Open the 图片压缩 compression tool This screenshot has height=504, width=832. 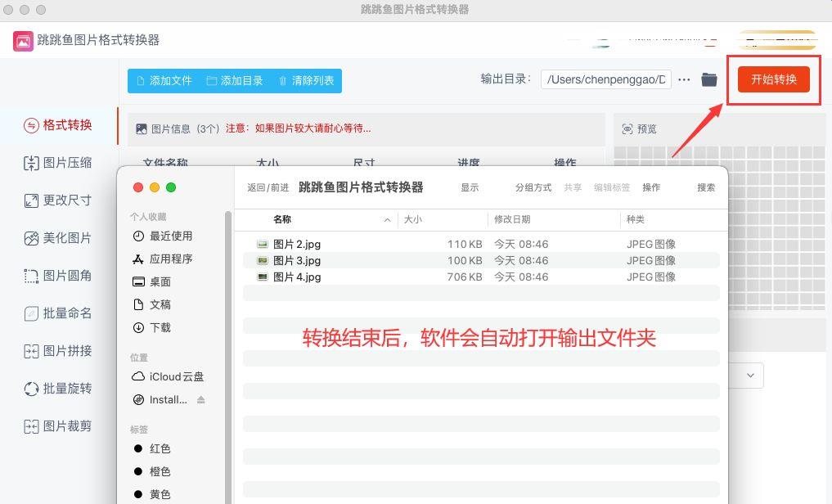click(57, 163)
